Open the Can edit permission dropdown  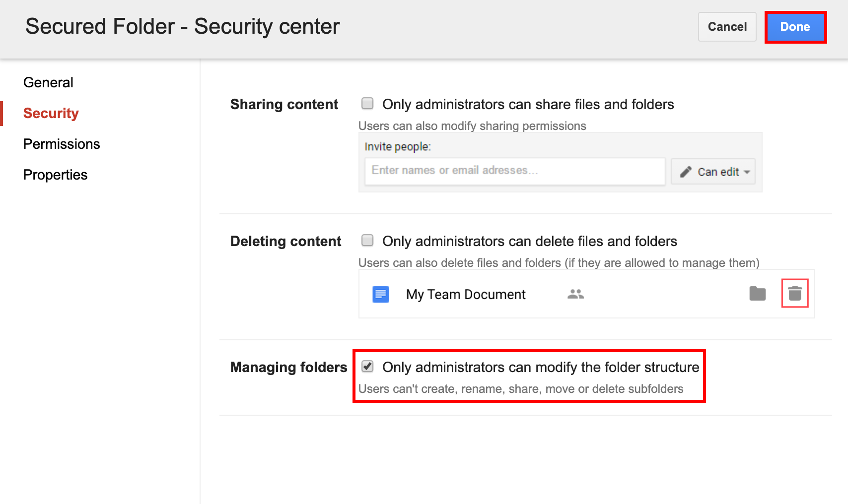coord(713,172)
